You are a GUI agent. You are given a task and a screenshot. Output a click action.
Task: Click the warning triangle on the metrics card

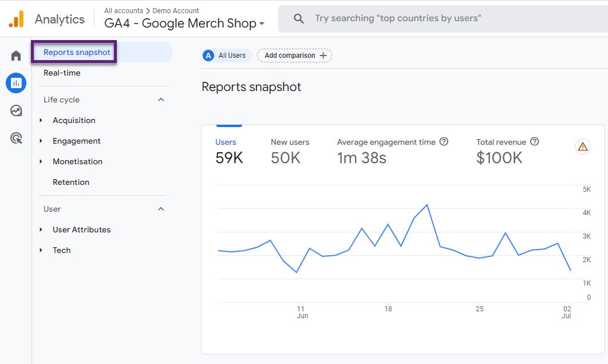(582, 147)
